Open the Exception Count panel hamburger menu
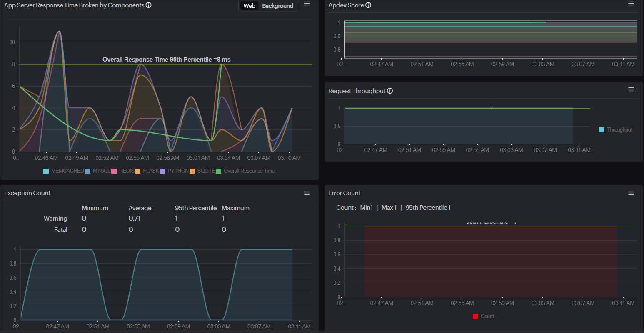Screen dimensions: 644x333 [307, 193]
